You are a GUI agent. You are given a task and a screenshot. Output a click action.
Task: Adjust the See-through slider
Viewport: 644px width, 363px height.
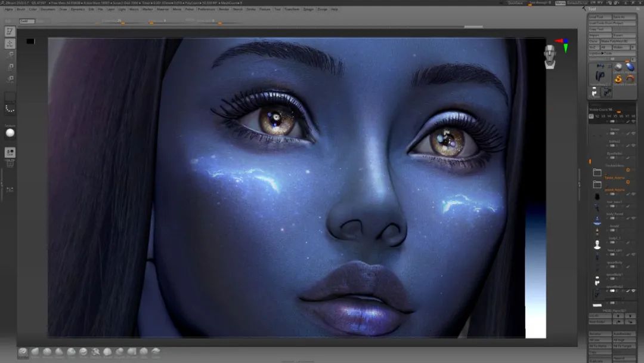point(540,3)
